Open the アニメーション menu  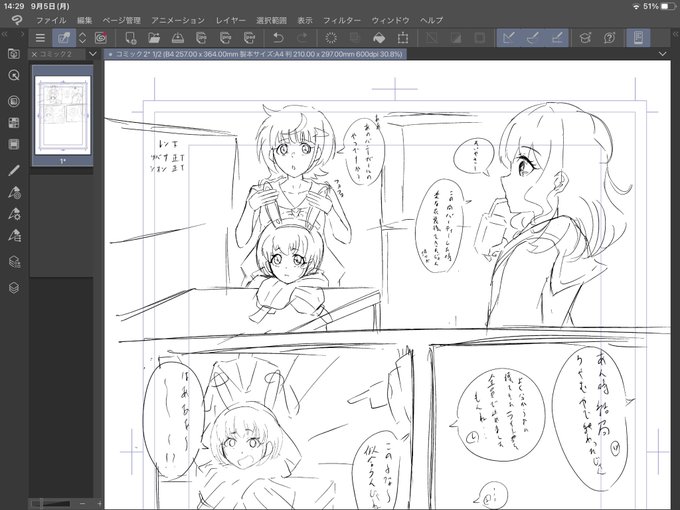pos(178,20)
